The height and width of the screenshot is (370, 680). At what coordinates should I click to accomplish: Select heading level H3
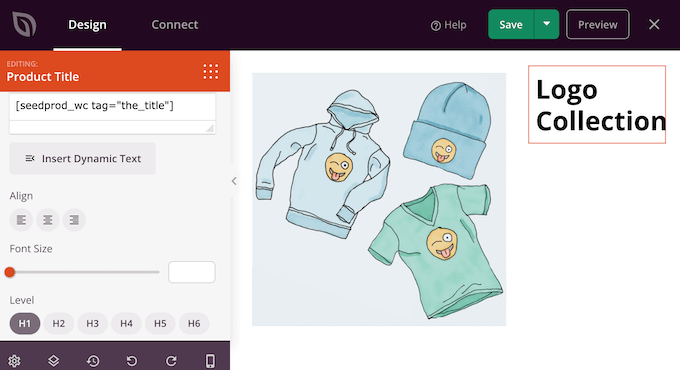(x=92, y=324)
